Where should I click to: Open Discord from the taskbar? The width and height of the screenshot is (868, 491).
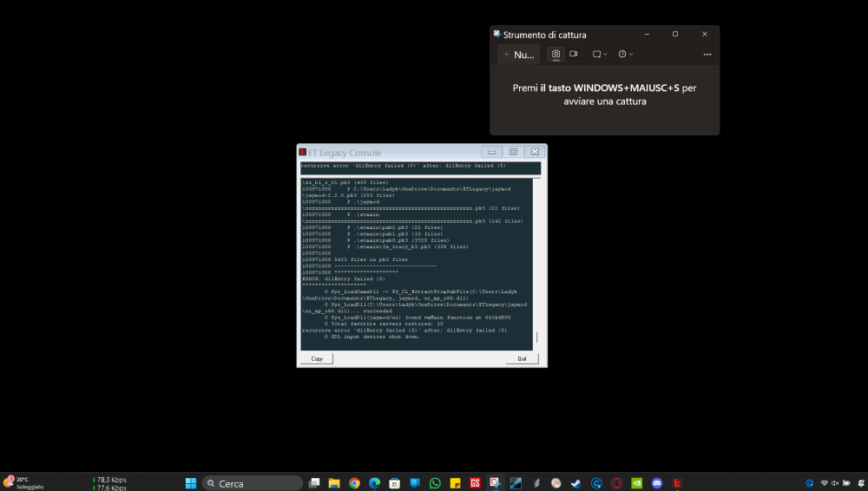pyautogui.click(x=657, y=483)
